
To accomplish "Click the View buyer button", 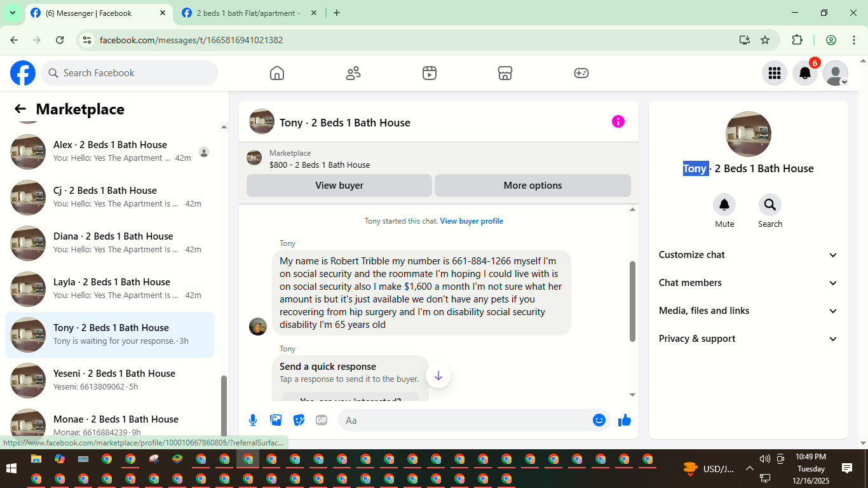I will click(339, 186).
